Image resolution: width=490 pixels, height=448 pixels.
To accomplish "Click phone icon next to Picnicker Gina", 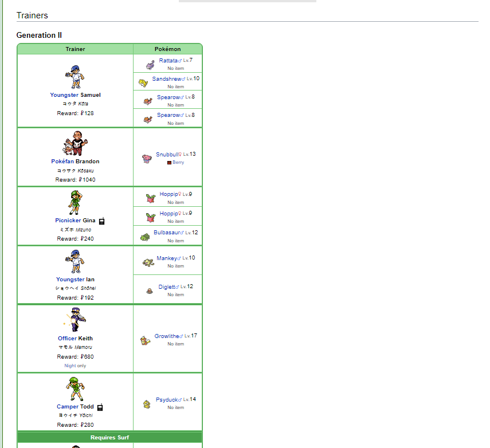I will click(101, 221).
